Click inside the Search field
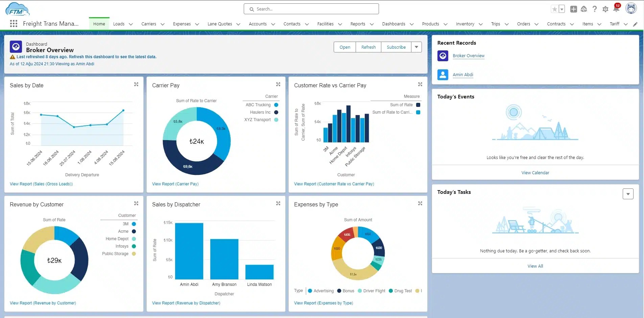644x318 pixels. [x=311, y=8]
